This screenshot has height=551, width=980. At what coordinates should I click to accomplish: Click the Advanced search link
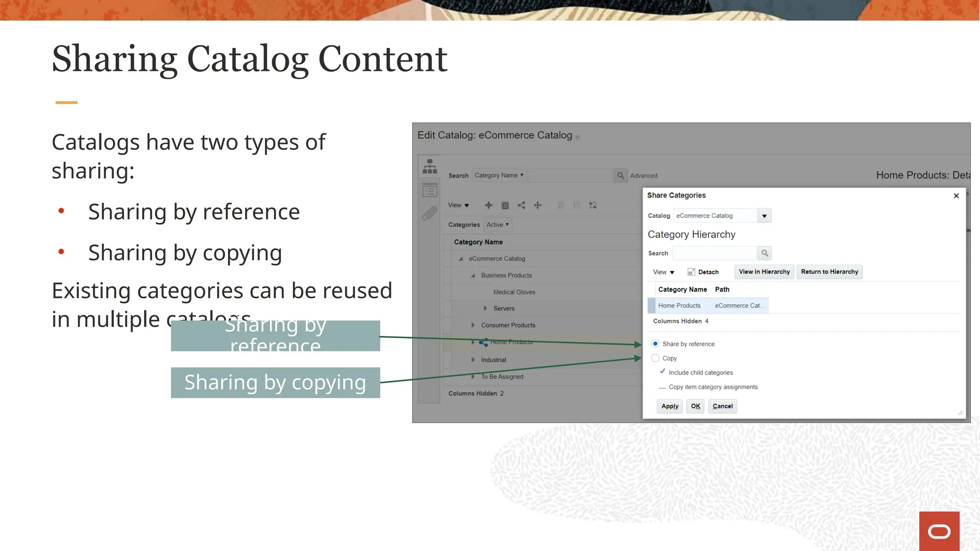(x=644, y=176)
